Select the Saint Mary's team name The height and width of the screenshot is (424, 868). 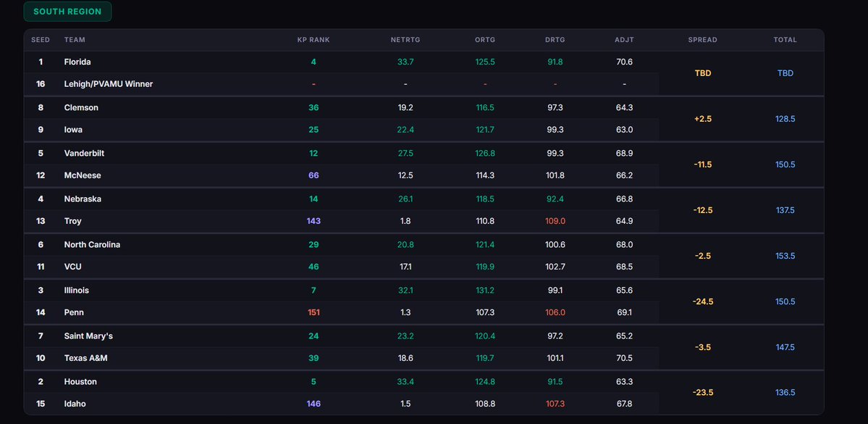click(x=88, y=336)
